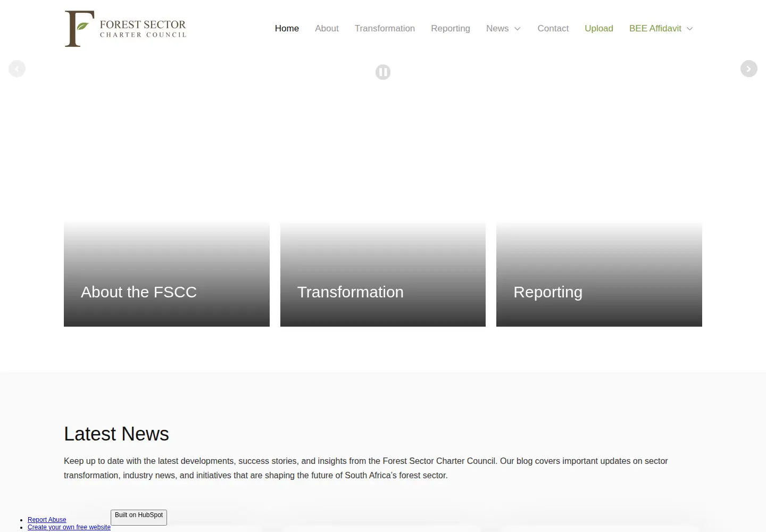Open the BEE Affidavit menu item
Screen dimensions: 766x532
point(655,29)
